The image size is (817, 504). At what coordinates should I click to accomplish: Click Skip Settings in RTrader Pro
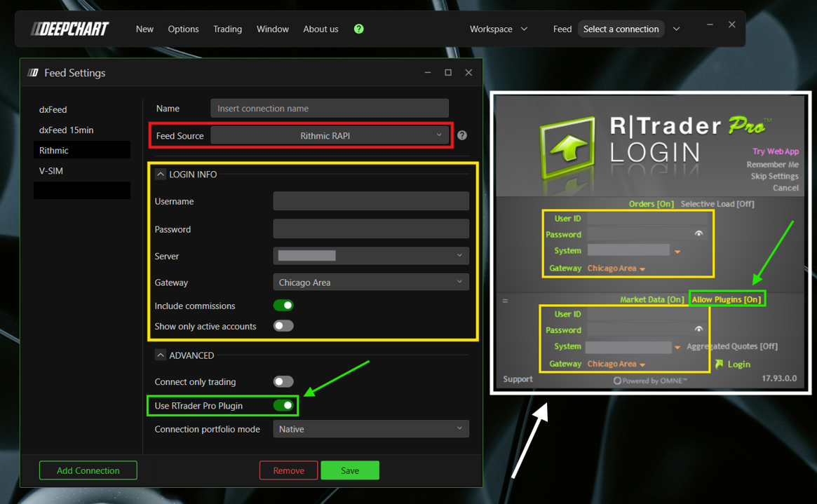tap(774, 176)
